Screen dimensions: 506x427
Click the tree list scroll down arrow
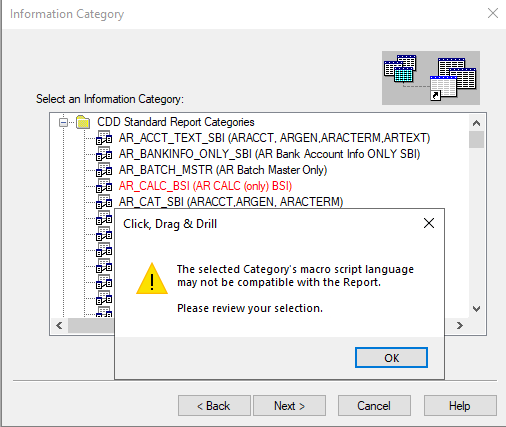pos(476,309)
